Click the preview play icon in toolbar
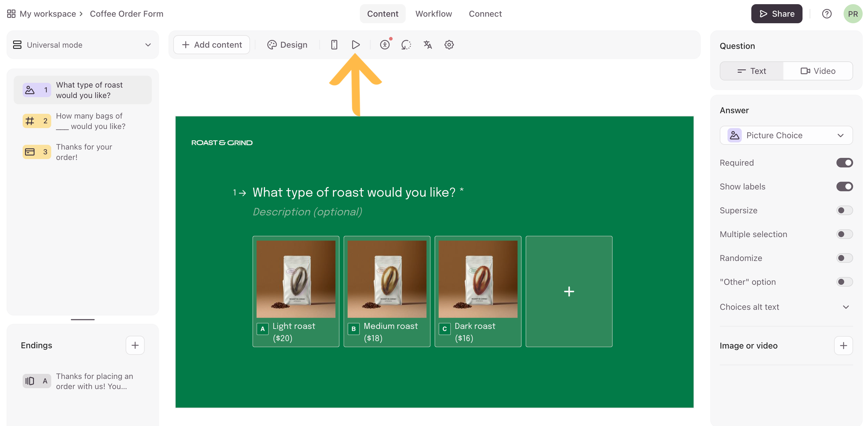 355,45
